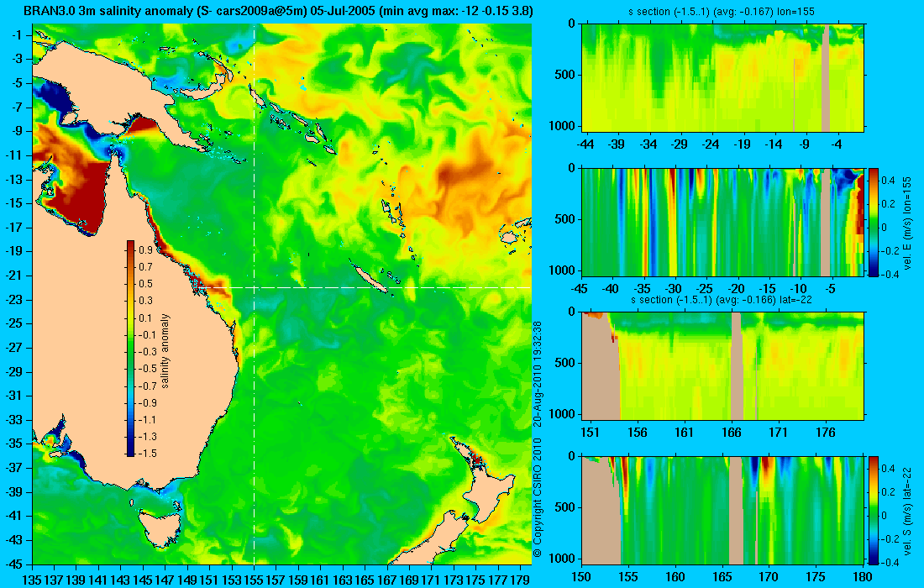Click the white horizontal dashed line at latitude -22
This screenshot has height=588, width=924.
coord(368,287)
